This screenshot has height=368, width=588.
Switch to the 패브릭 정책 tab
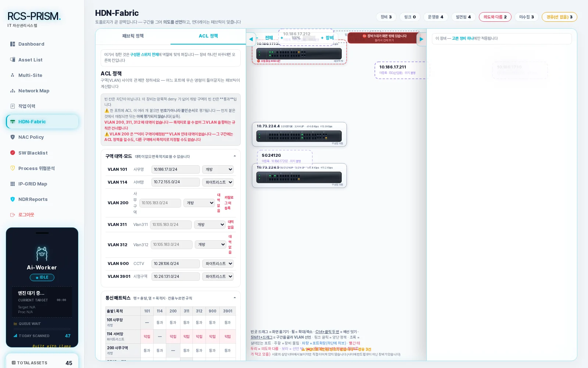click(x=133, y=36)
